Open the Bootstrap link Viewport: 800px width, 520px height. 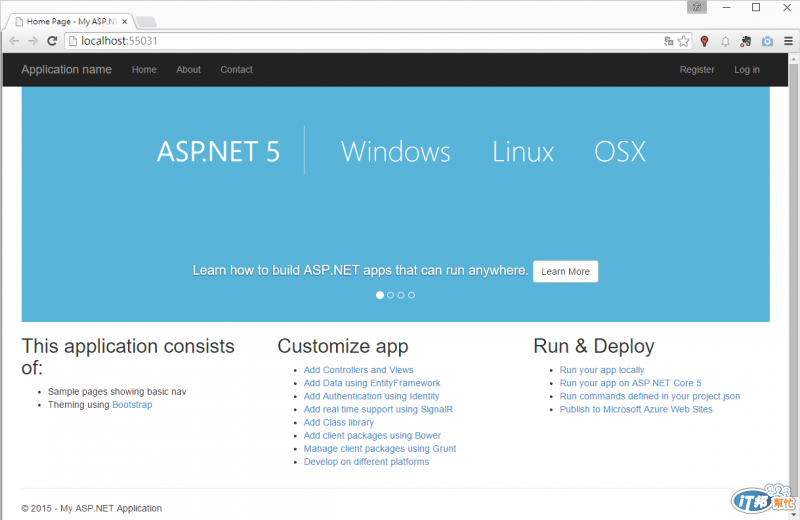pos(132,405)
